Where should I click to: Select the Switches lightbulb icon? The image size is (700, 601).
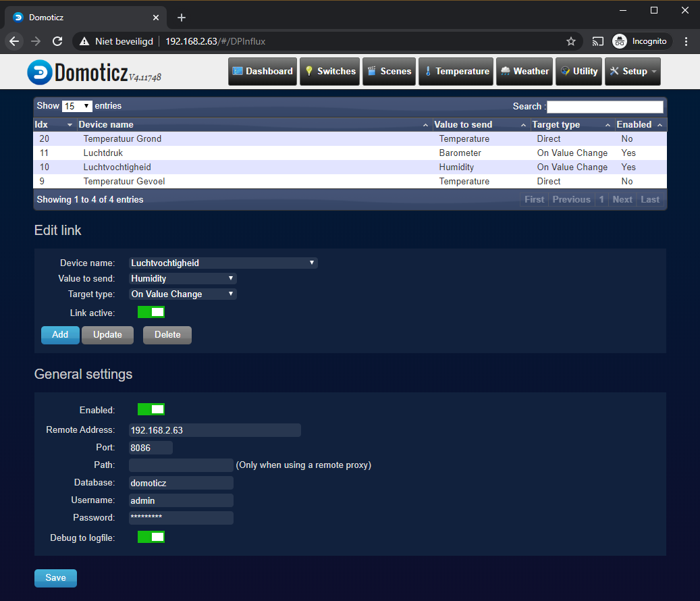tap(308, 71)
